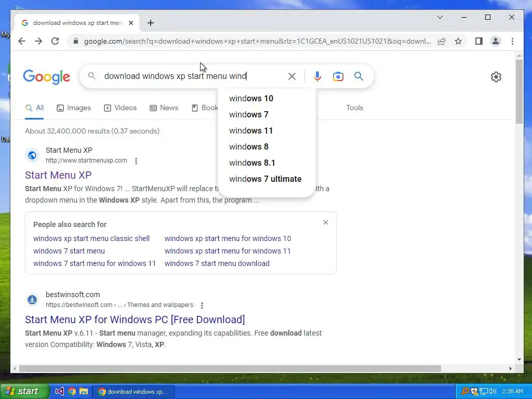Click the startmenuxp.com globe favicon
Screen dimensions: 532x399
pyautogui.click(x=32, y=155)
